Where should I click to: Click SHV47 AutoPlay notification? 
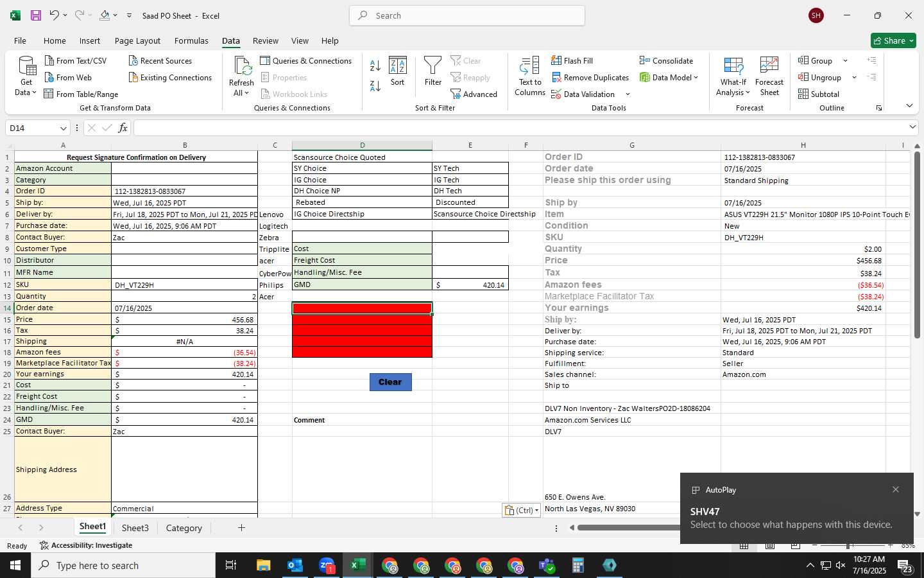tap(797, 509)
